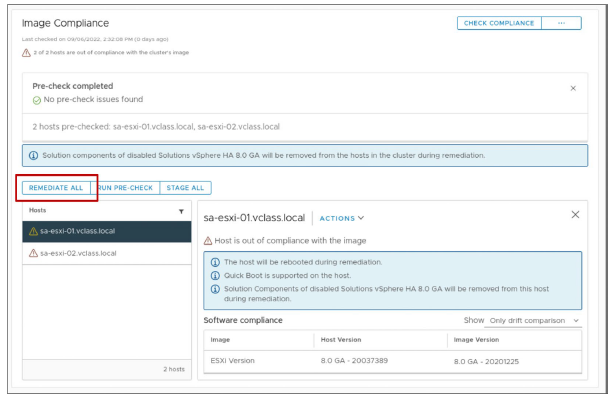The image size is (612, 399).
Task: Click info icon beside host reboot message
Action: point(215,262)
